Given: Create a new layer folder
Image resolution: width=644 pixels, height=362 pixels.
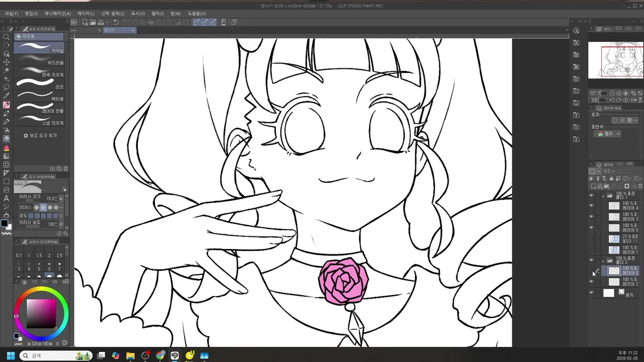Looking at the screenshot, I should [606, 187].
